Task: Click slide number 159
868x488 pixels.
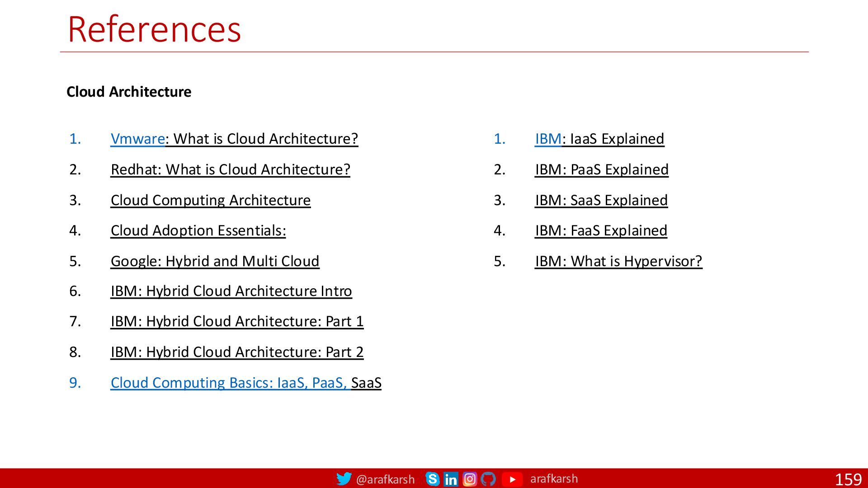Action: [x=848, y=479]
